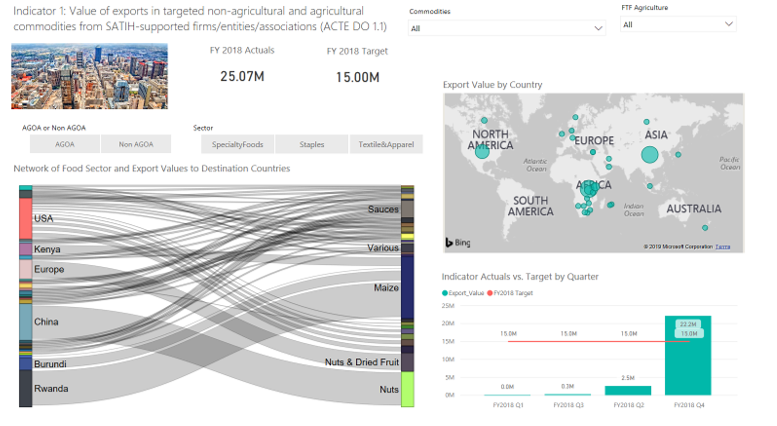Open the FTF Agriculture dropdown
The height and width of the screenshot is (426, 777).
point(678,24)
